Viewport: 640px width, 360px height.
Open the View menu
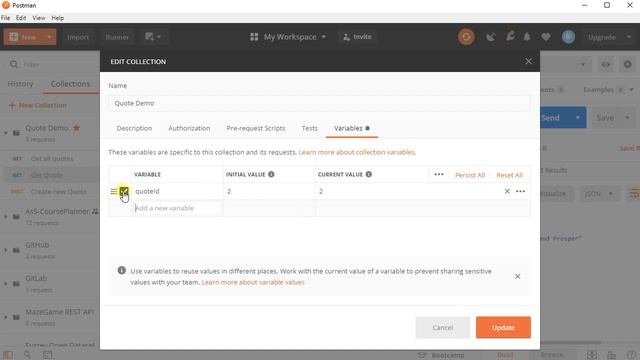point(39,18)
